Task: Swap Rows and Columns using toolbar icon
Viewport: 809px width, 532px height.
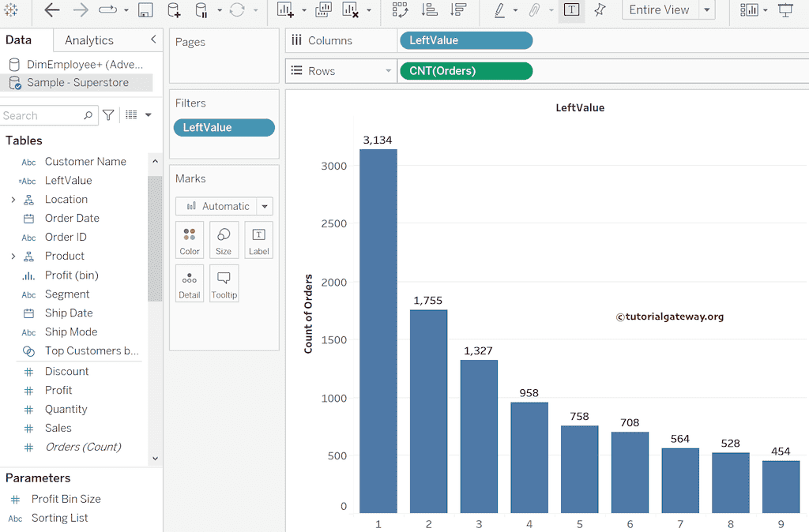Action: click(x=400, y=11)
